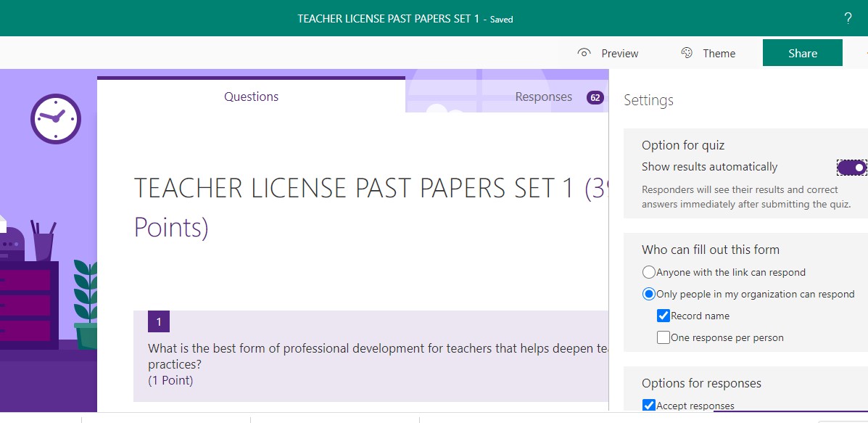This screenshot has height=423, width=868.
Task: Click the Options for responses heading
Action: (701, 383)
